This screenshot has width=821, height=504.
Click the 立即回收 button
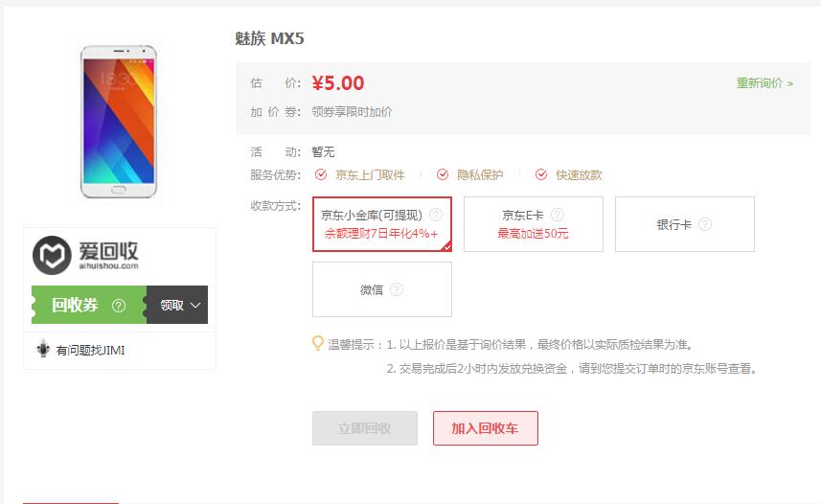[365, 428]
